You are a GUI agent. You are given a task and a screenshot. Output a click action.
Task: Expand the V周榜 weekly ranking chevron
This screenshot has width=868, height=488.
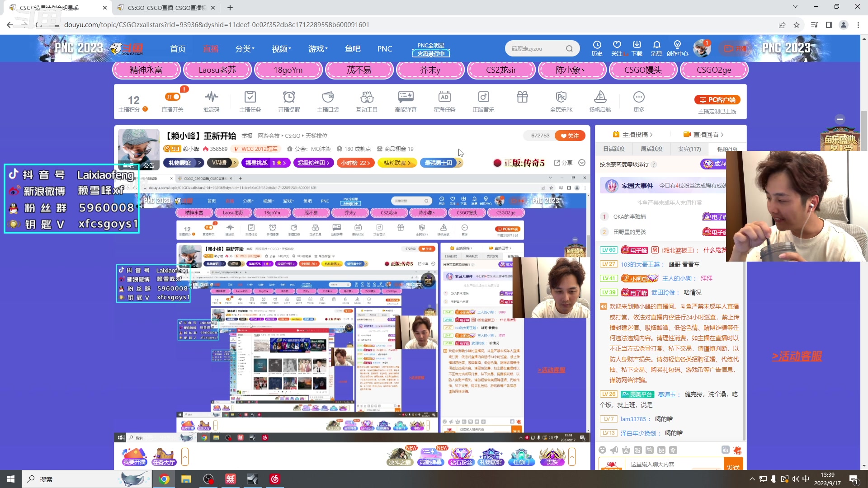(x=234, y=163)
